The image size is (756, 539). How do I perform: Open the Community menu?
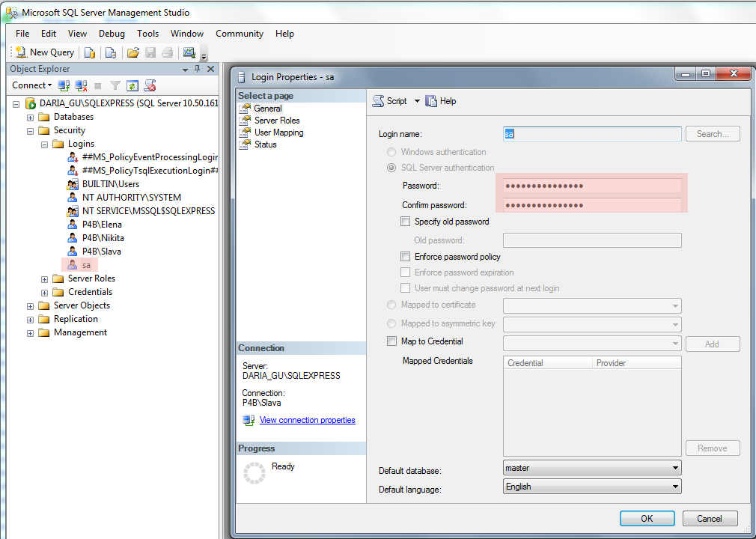[239, 33]
